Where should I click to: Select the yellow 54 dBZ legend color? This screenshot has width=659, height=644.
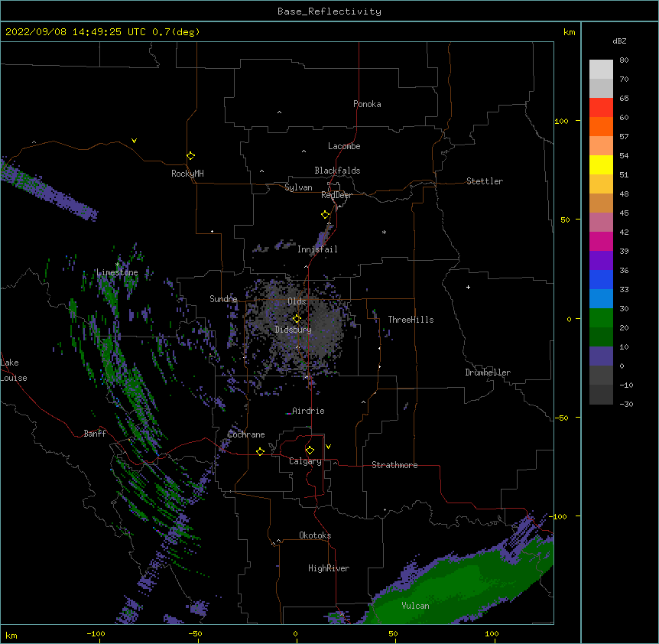pyautogui.click(x=601, y=164)
